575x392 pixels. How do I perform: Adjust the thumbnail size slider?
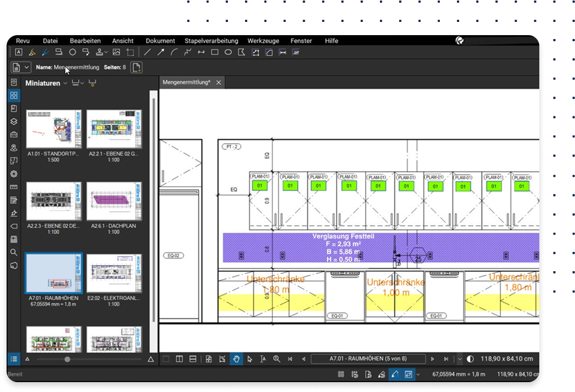click(67, 360)
